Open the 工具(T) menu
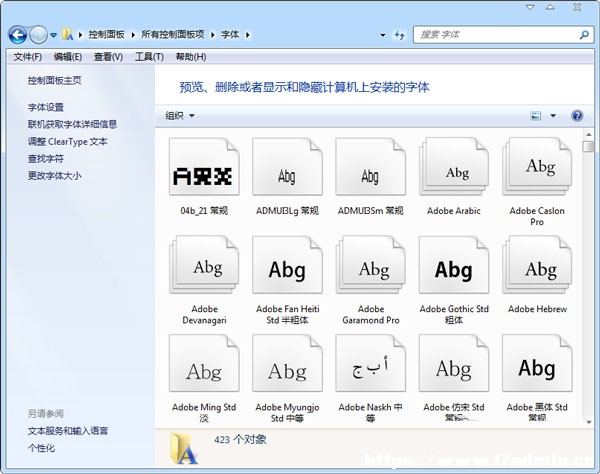Screen dimensions: 600x474 click(149, 57)
